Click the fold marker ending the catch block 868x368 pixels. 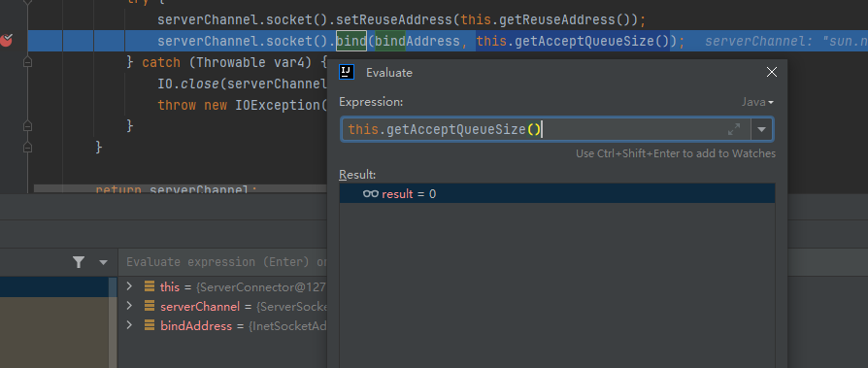pyautogui.click(x=27, y=126)
